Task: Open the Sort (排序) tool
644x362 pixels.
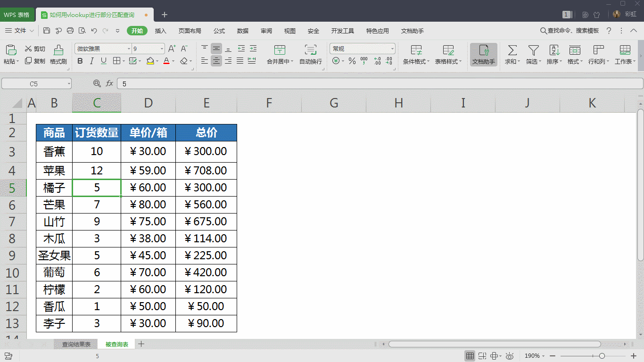Action: 553,52
